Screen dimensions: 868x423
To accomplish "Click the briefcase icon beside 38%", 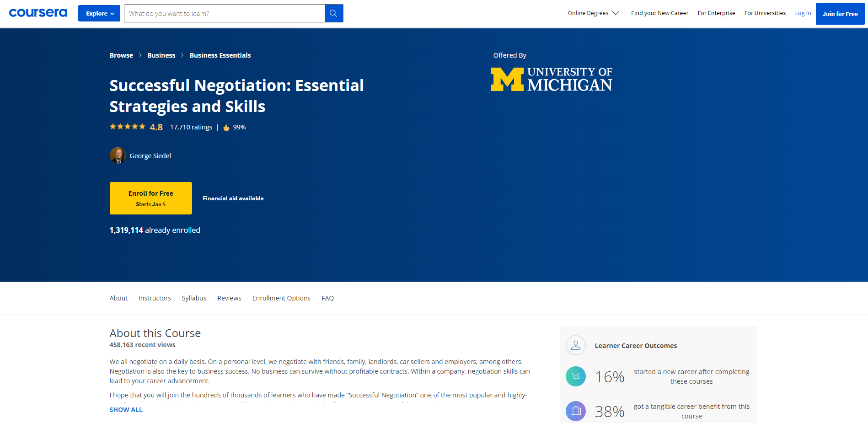I will tap(576, 411).
